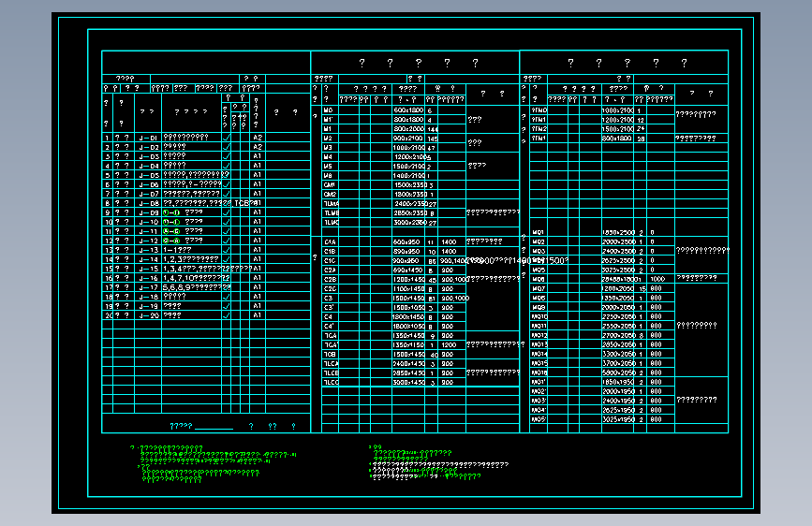Screen dimensions: 812x526
Task: Click the 3025x2500 size cell
Action: tap(619, 270)
